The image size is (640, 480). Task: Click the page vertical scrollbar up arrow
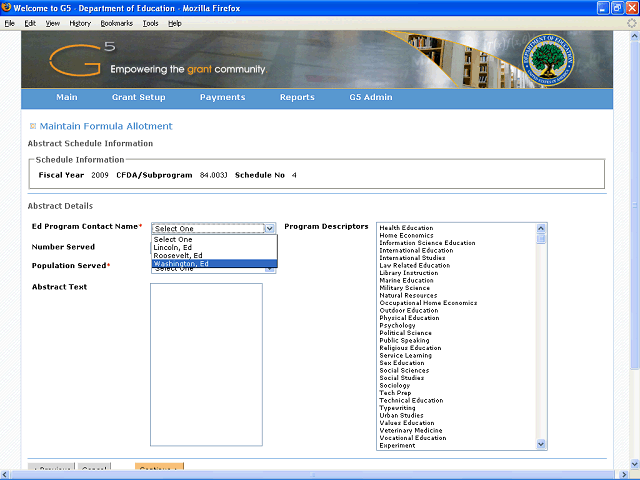634,36
